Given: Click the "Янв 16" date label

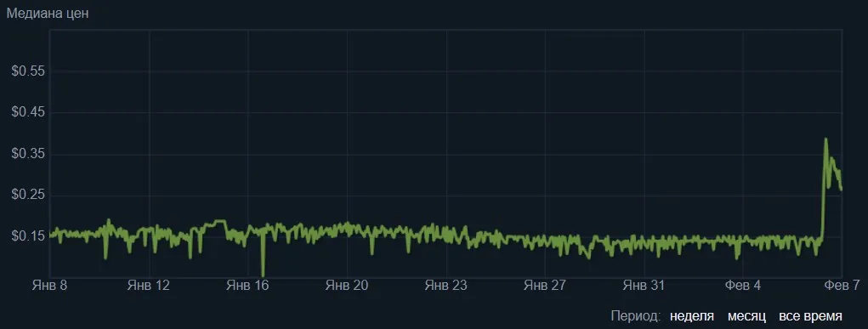Looking at the screenshot, I should point(247,286).
